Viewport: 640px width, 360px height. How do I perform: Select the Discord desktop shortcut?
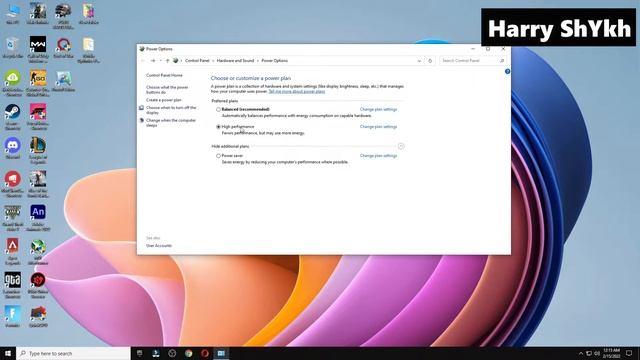pos(13,148)
